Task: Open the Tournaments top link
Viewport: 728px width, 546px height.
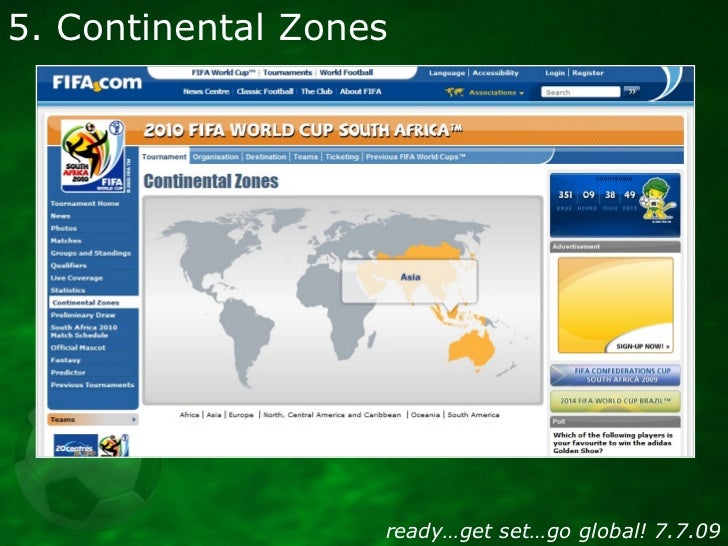Action: tap(287, 72)
